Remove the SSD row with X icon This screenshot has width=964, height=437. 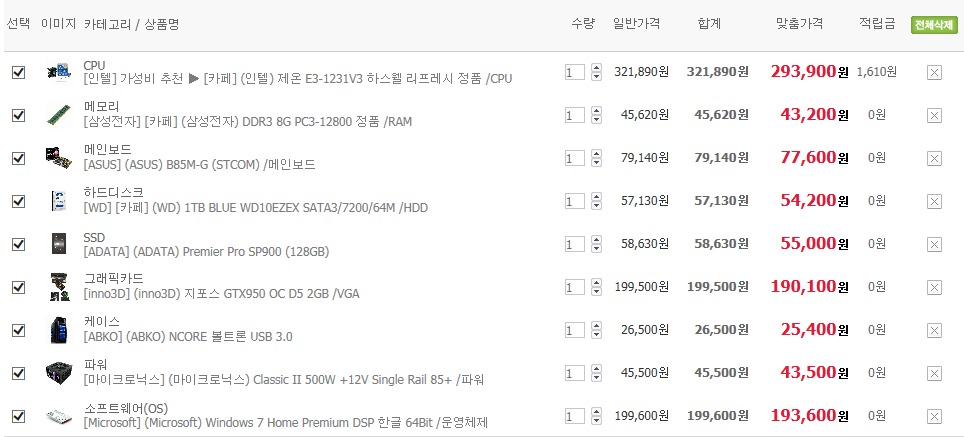point(934,245)
